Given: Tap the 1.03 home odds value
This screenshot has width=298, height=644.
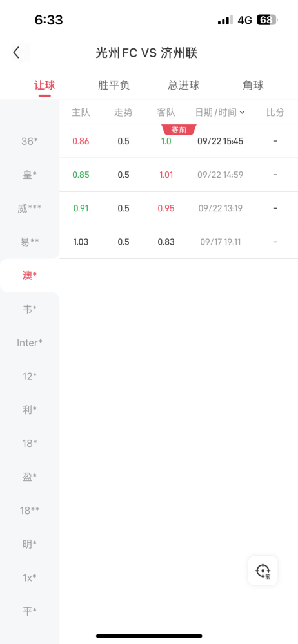Looking at the screenshot, I should (x=81, y=242).
